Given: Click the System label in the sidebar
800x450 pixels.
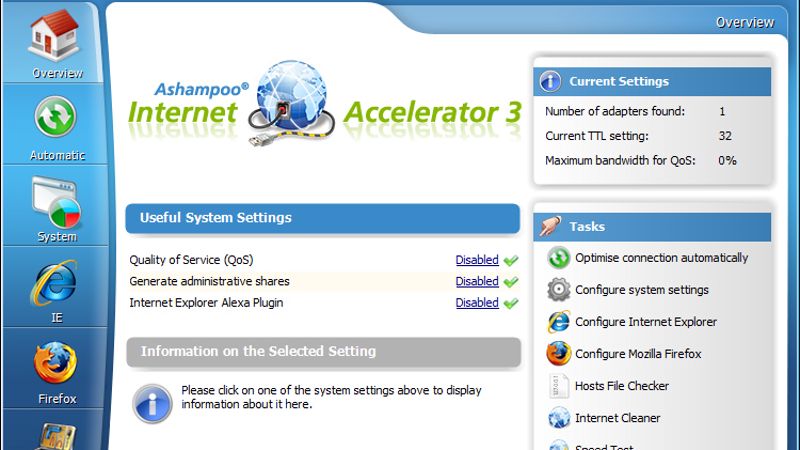Looking at the screenshot, I should tap(57, 237).
